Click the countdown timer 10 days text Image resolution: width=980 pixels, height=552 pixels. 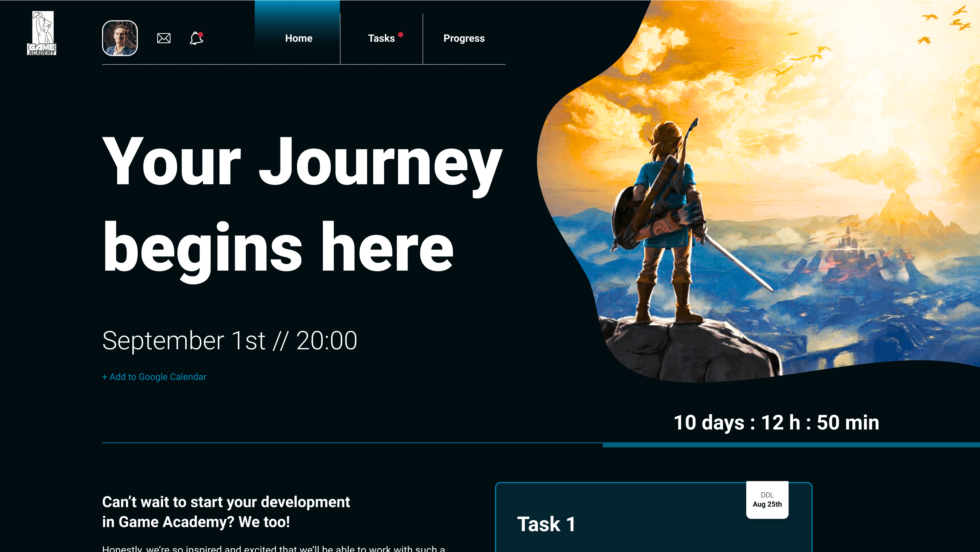[x=776, y=422]
